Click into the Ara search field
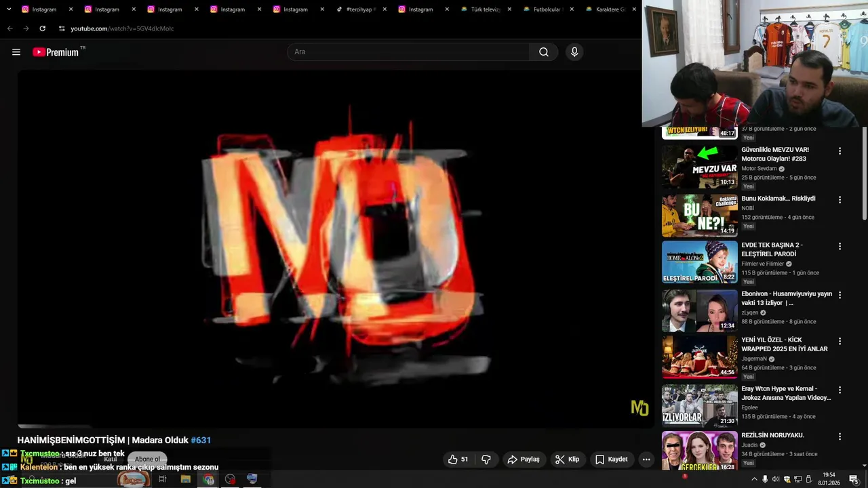Screen dimensions: 868x488 408,52
